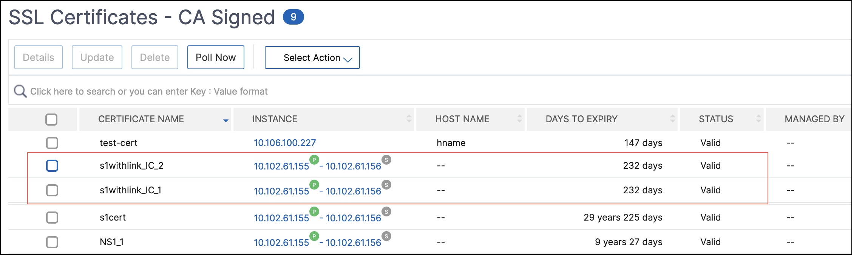
Task: Click the gray S badge in s1cert row
Action: tap(386, 211)
